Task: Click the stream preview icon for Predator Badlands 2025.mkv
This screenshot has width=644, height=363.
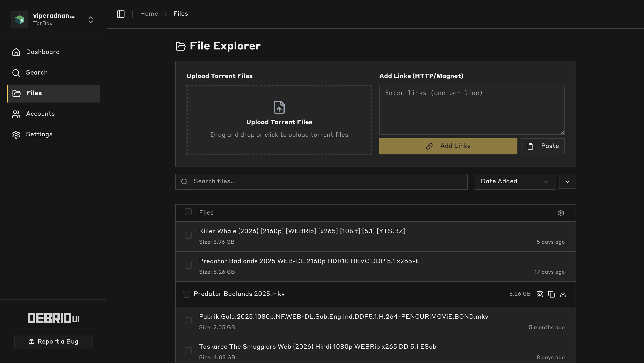Action: 540,294
